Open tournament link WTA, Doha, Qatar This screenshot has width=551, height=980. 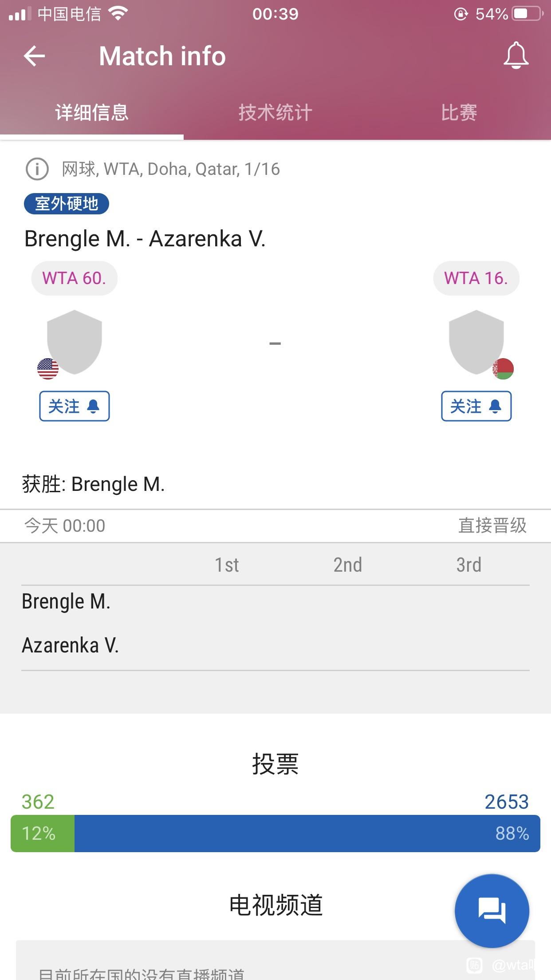pos(192,169)
